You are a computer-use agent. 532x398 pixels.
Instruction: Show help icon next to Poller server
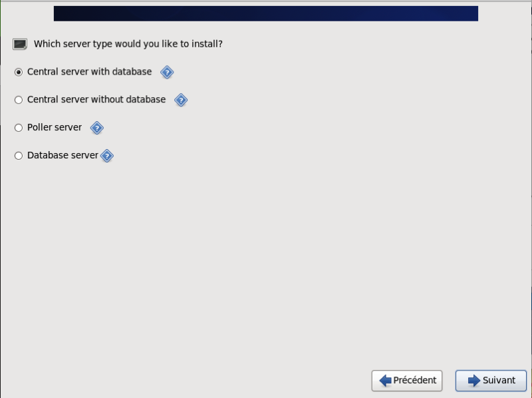click(97, 128)
